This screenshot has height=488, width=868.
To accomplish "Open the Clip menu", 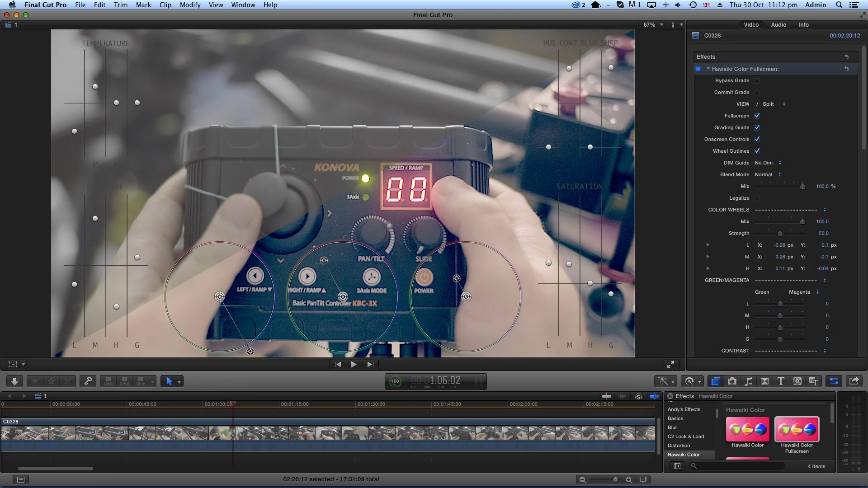I will point(165,5).
